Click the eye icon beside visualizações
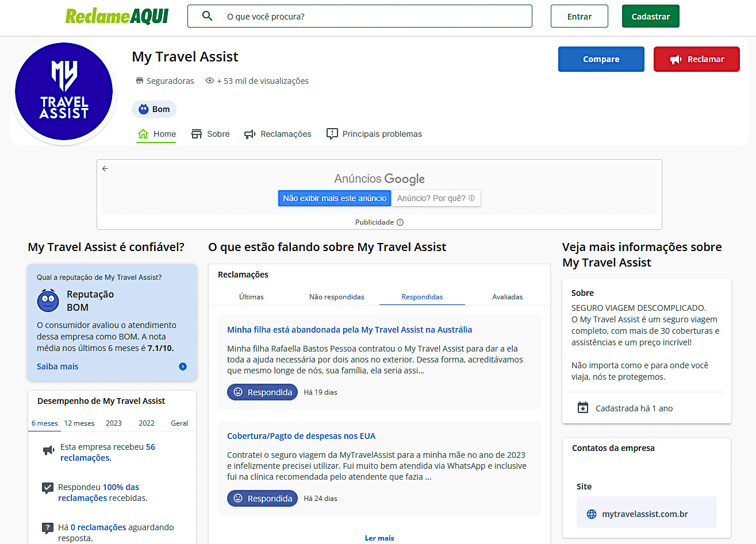This screenshot has height=544, width=756. point(210,81)
